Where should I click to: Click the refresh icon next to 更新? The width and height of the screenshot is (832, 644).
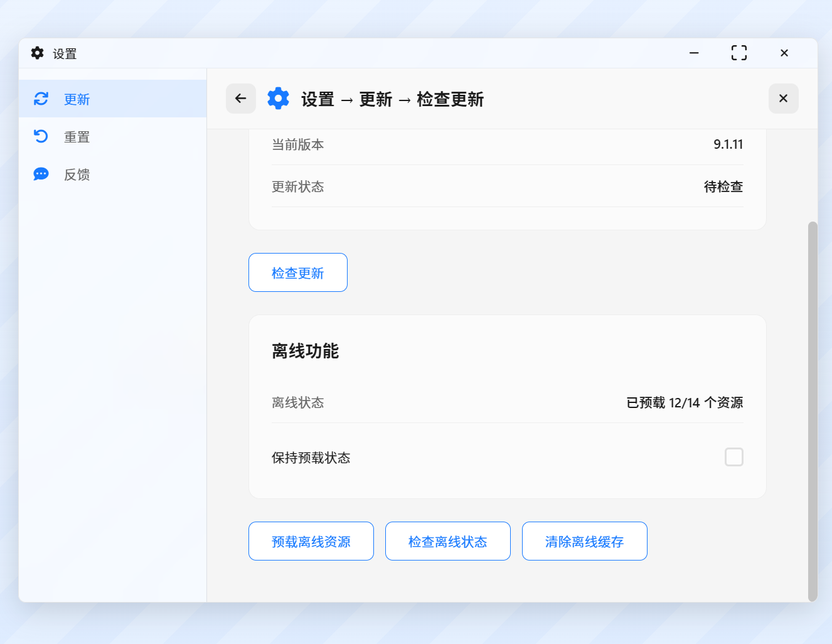tap(41, 99)
